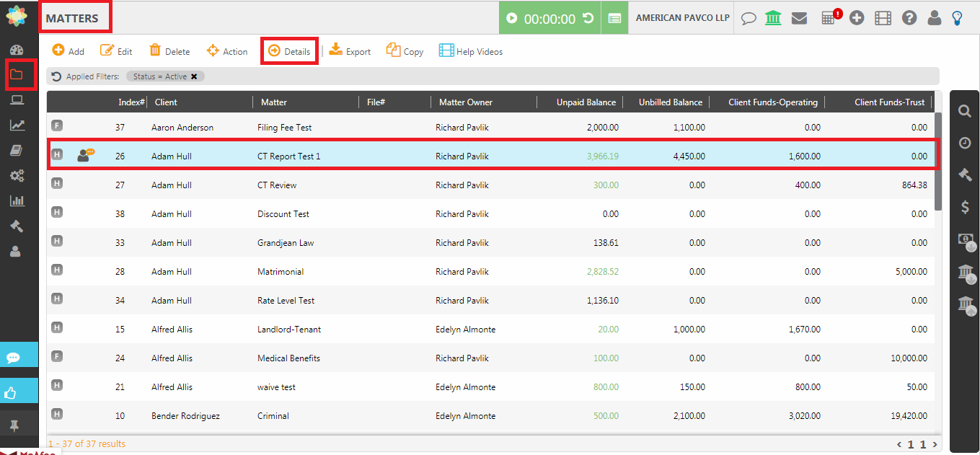Open the mail envelope icon in the header
The image size is (980, 455).
pos(798,18)
